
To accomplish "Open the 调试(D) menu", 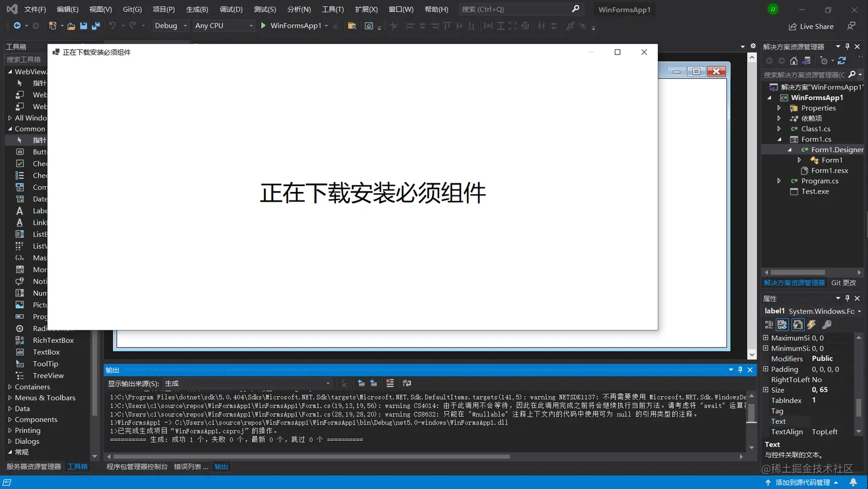I will click(x=231, y=9).
